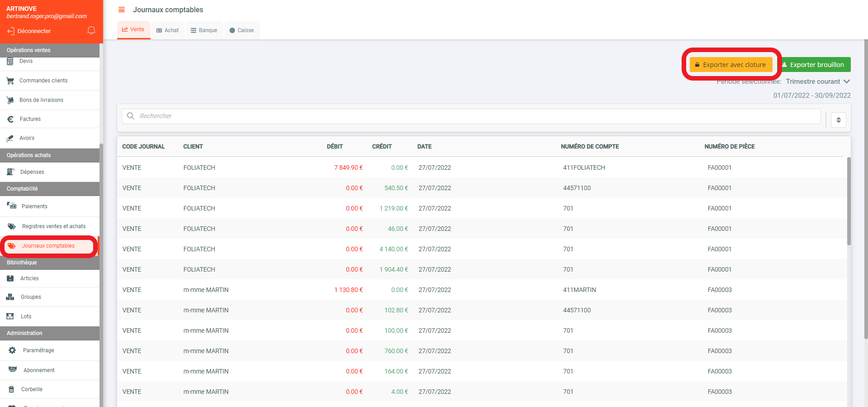Switch to the Banque tab
The height and width of the screenshot is (407, 868).
204,30
